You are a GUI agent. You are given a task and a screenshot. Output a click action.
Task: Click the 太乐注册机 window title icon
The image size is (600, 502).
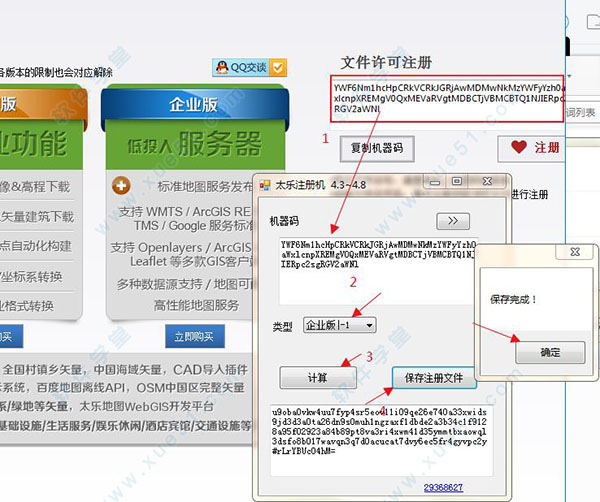pyautogui.click(x=260, y=184)
